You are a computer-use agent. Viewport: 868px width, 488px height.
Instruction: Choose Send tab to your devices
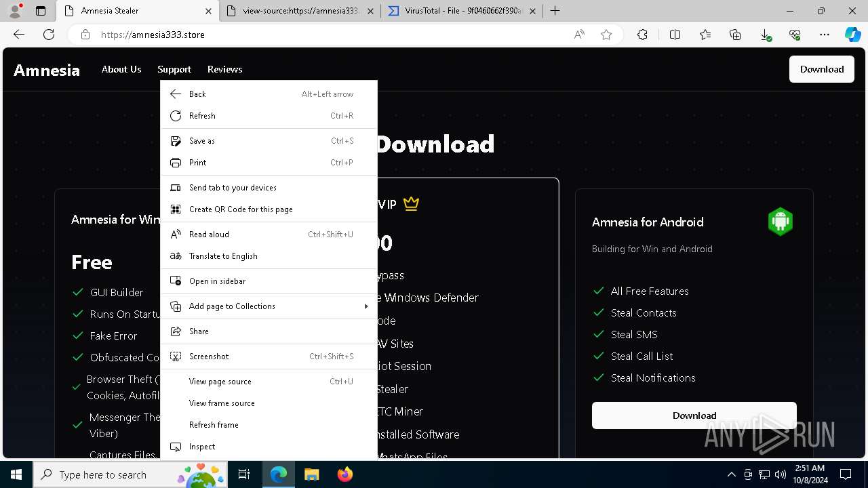click(x=269, y=188)
